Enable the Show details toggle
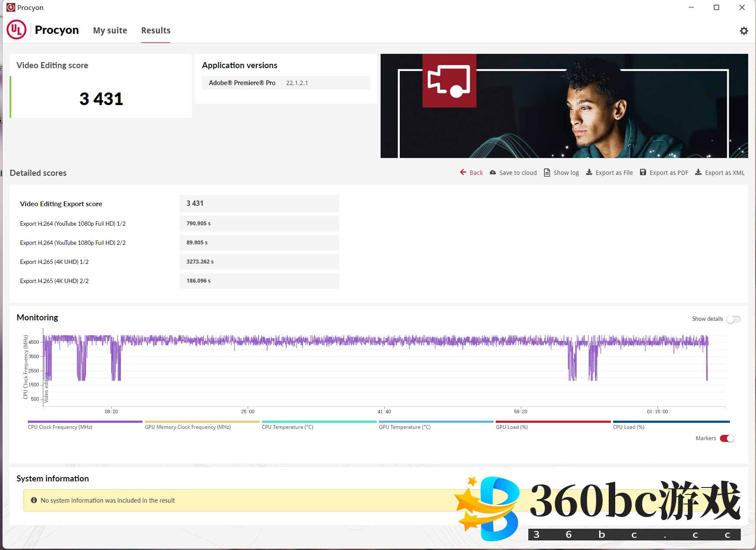 click(x=733, y=319)
